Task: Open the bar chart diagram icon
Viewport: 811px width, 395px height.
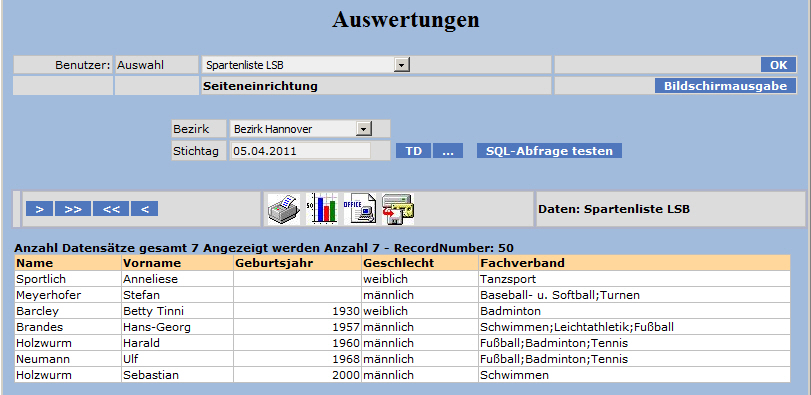Action: (321, 209)
